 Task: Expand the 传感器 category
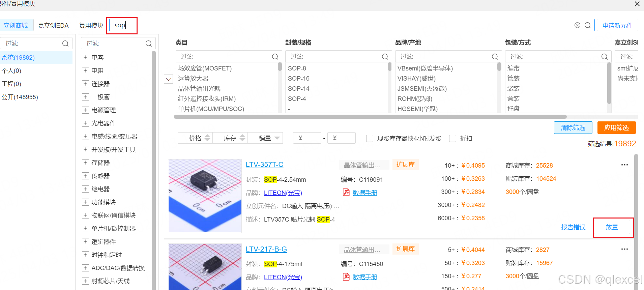[85, 176]
